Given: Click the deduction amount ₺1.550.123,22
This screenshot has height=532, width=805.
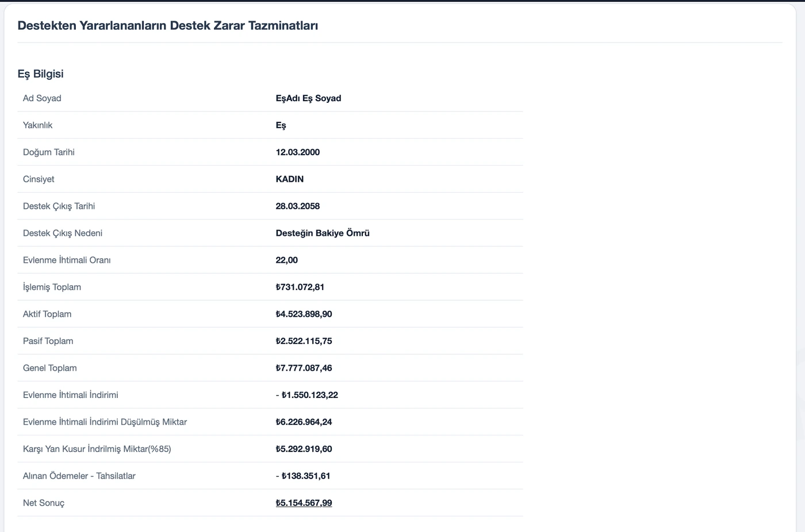Looking at the screenshot, I should coord(310,396).
